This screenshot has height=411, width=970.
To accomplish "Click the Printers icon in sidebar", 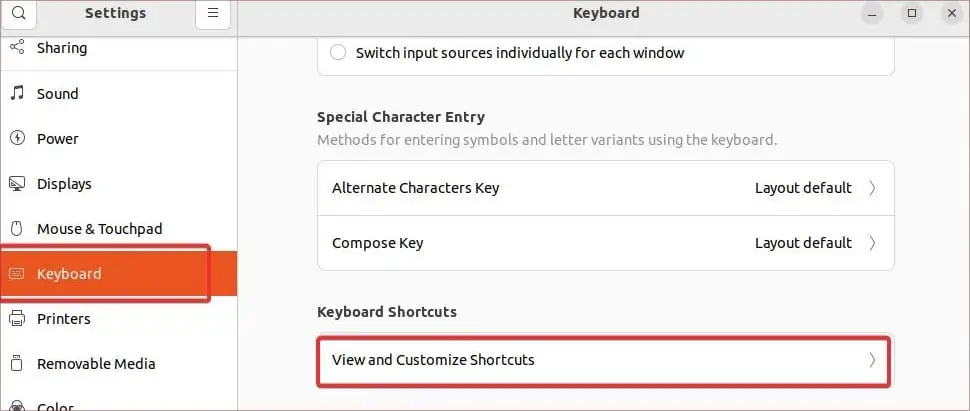I will click(17, 319).
